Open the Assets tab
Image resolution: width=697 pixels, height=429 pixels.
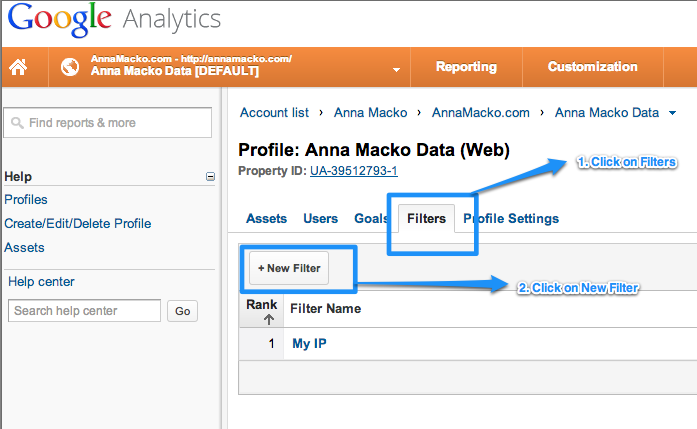[x=266, y=218]
